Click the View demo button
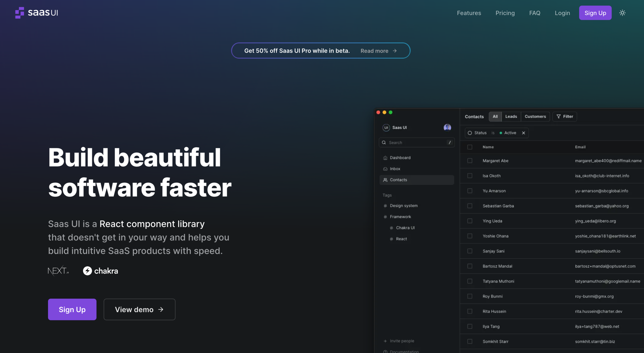This screenshot has width=644, height=353. click(x=139, y=309)
